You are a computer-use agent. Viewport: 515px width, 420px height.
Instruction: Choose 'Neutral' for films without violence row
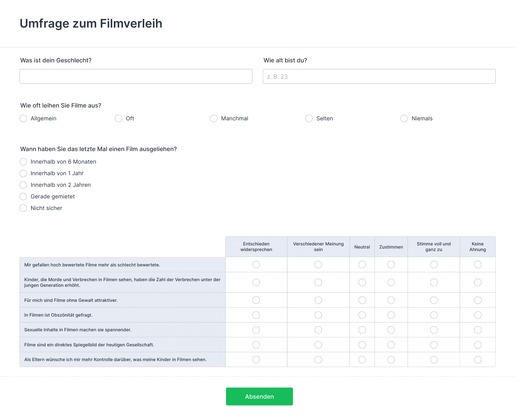pos(362,300)
